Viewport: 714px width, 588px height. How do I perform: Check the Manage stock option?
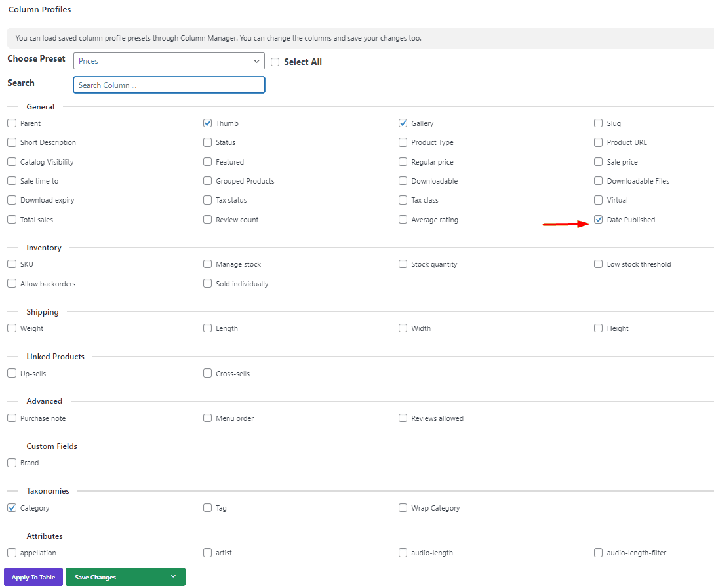tap(207, 264)
